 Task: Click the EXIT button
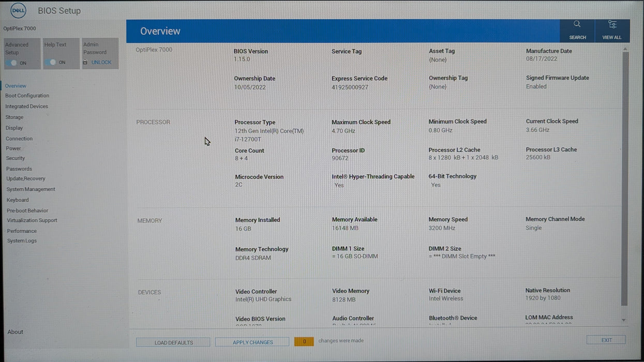pos(606,340)
